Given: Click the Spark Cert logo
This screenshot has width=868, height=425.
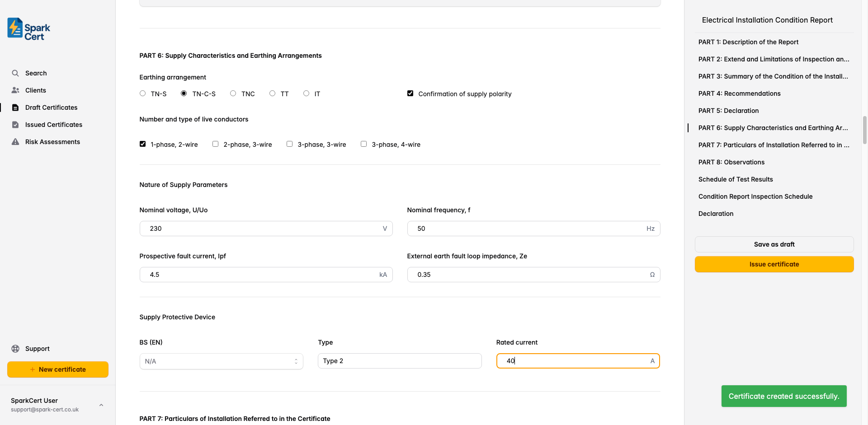Looking at the screenshot, I should pyautogui.click(x=28, y=29).
